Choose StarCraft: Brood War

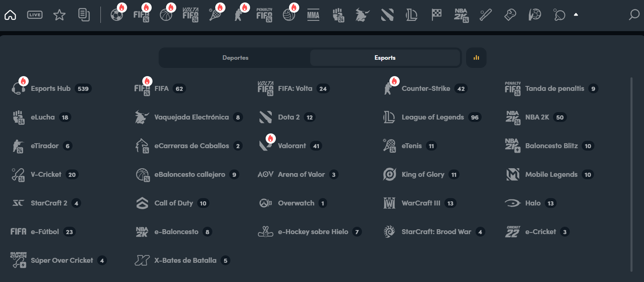coord(434,232)
